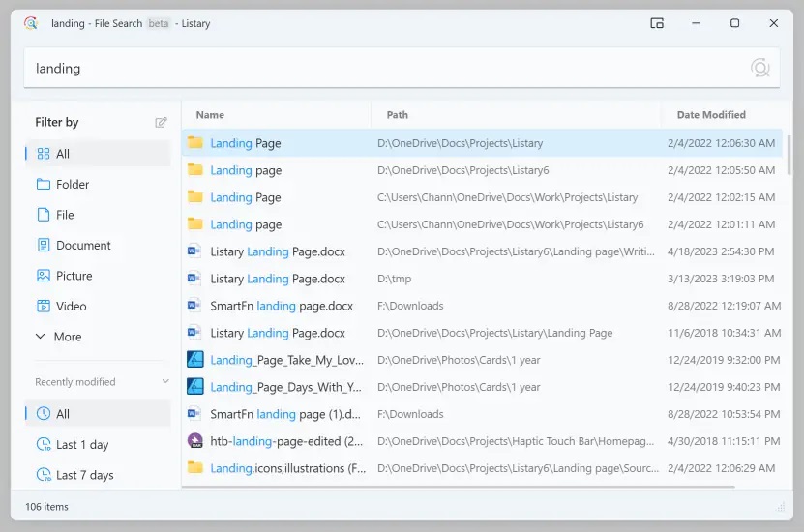Click Word icon of SmartFn landing page (1) file
Screen dimensions: 804x532
tap(194, 414)
